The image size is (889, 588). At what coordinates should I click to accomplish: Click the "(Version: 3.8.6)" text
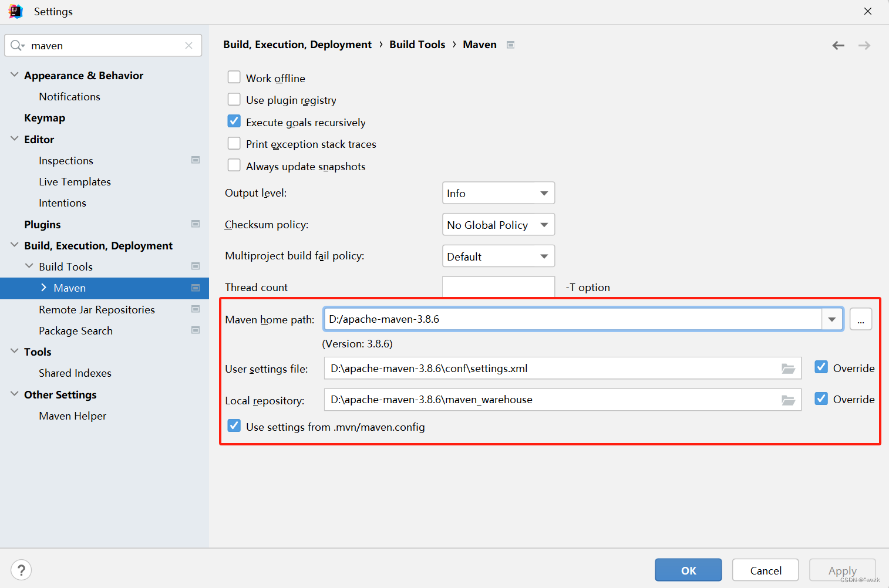358,344
